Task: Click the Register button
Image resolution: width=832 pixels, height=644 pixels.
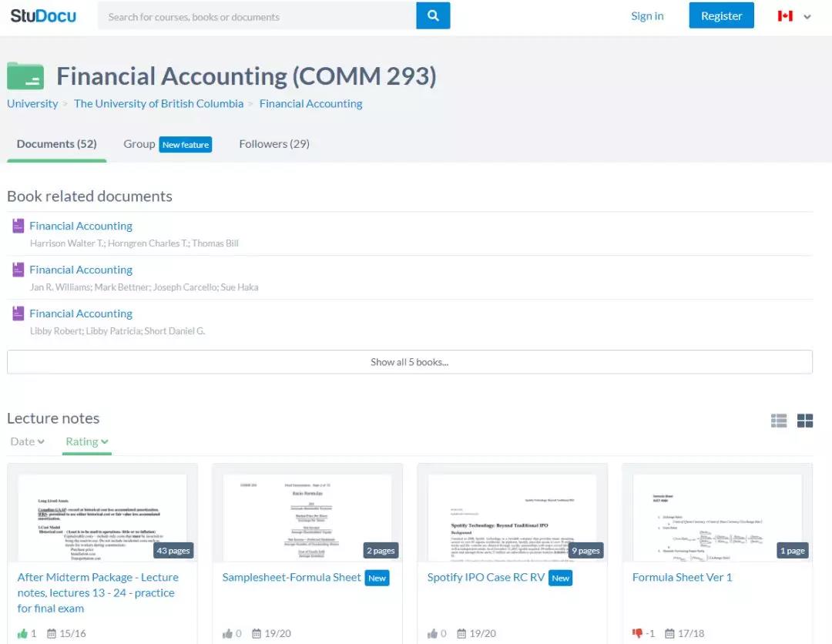Action: tap(721, 15)
